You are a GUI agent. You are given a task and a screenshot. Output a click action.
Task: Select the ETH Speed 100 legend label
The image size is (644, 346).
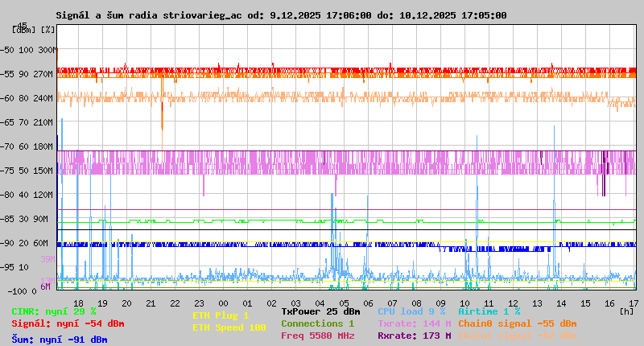coord(229,328)
